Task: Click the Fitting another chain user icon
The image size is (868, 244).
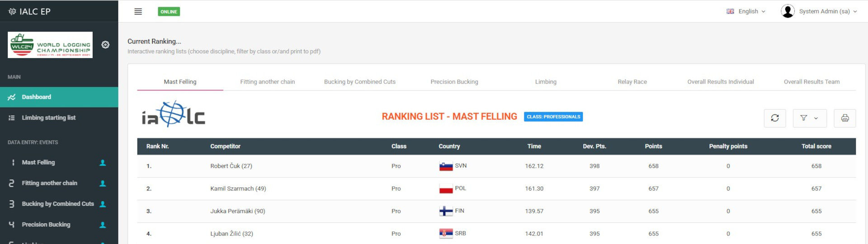Action: [103, 183]
